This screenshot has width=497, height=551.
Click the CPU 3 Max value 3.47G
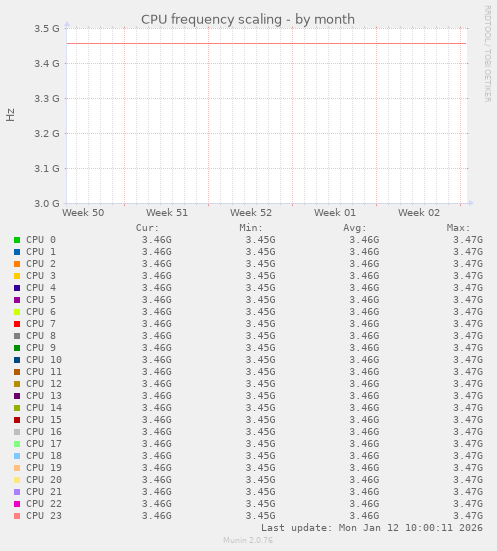click(468, 276)
